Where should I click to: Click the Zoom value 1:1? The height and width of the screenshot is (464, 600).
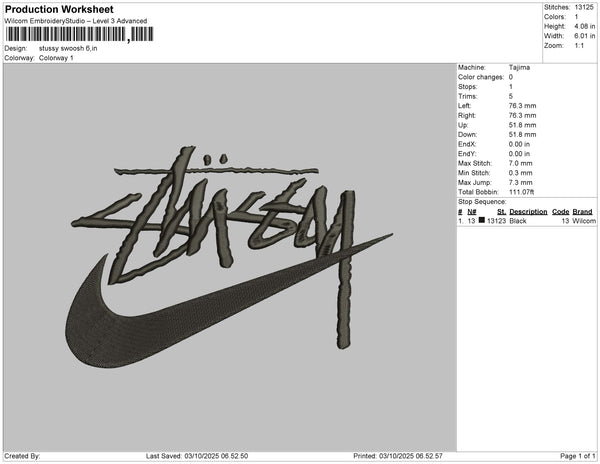tap(579, 46)
